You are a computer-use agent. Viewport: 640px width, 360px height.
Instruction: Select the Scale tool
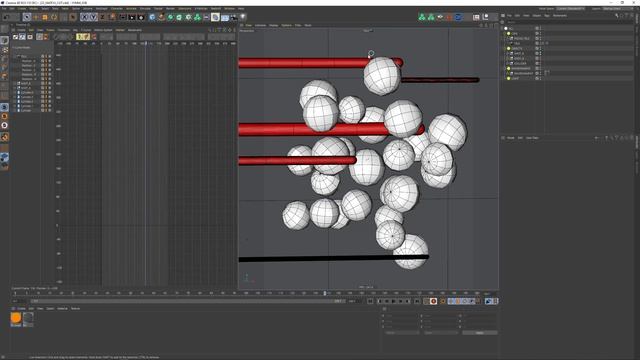[45, 17]
